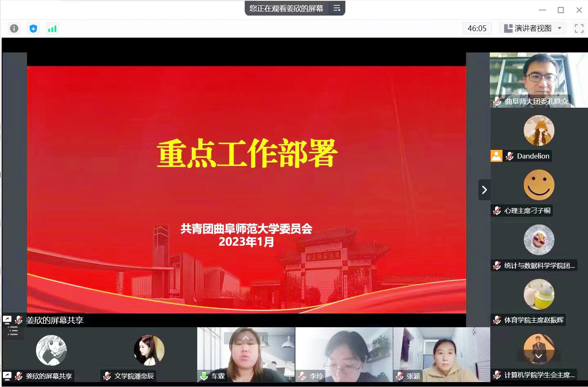588x387 pixels.
Task: Click the blue security shield icon
Action: click(33, 28)
